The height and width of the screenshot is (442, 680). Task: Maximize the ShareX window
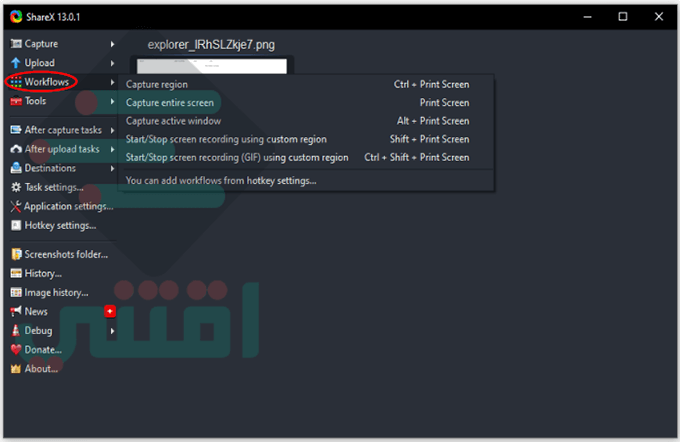[623, 16]
